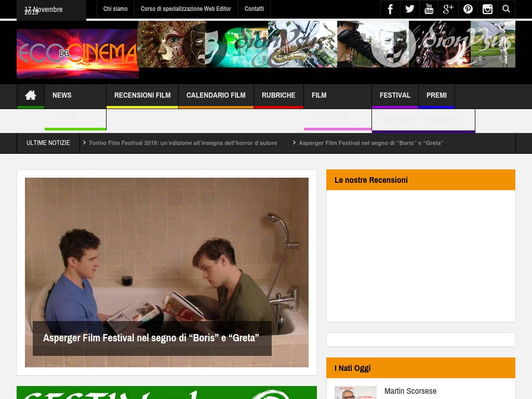The image size is (532, 399).
Task: Expand the RUBRICHE menu
Action: (x=278, y=96)
